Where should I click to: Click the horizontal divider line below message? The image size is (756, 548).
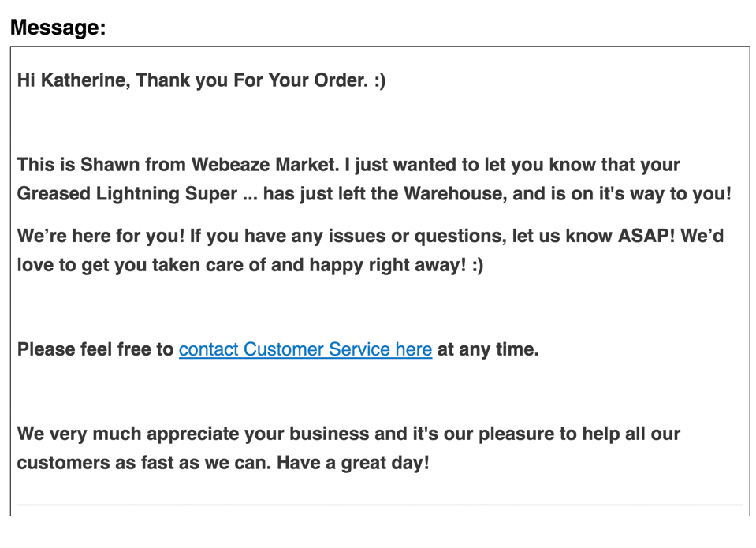click(x=380, y=505)
